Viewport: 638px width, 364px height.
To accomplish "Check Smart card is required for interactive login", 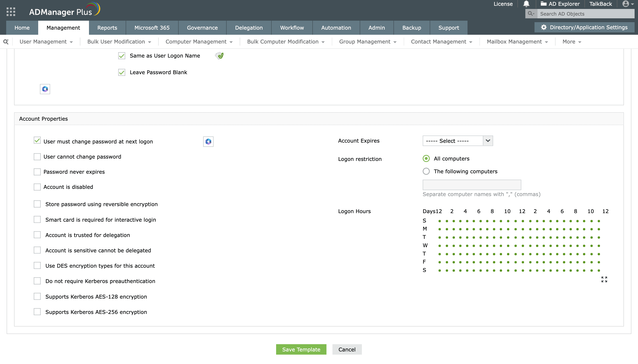I will 37,220.
